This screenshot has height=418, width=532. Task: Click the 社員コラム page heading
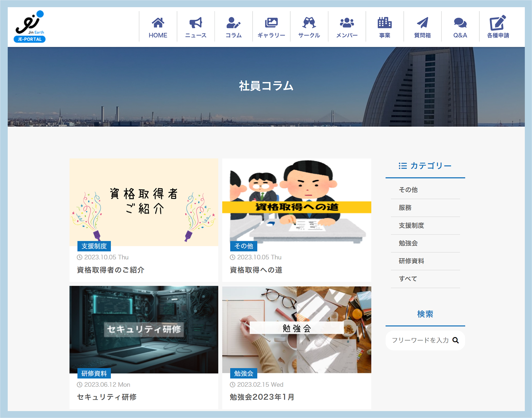pyautogui.click(x=266, y=86)
